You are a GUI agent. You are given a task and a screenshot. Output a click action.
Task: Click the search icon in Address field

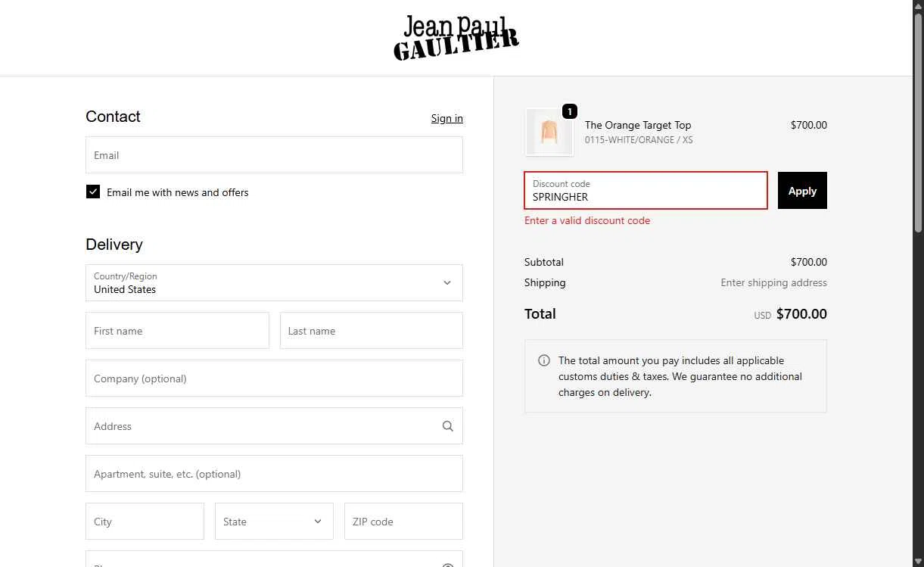click(448, 426)
